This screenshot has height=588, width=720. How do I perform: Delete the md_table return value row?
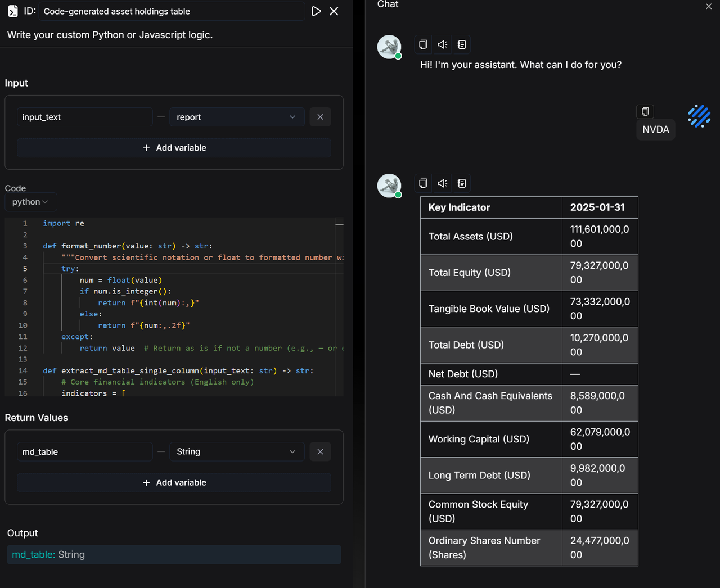[320, 451]
